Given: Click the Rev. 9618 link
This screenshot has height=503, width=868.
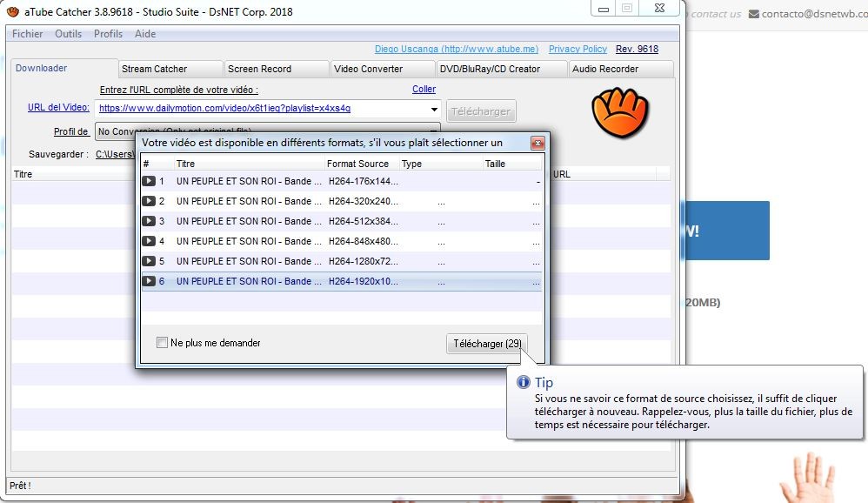Looking at the screenshot, I should 638,49.
